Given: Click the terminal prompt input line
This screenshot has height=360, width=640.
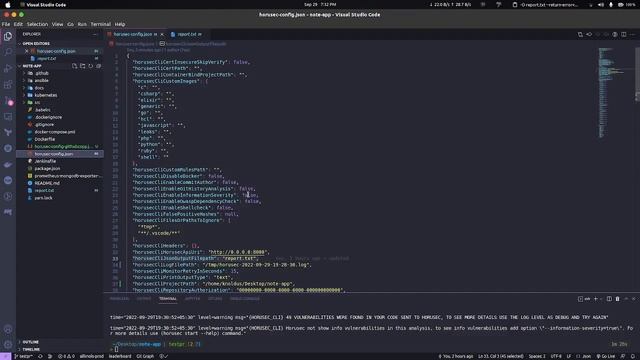Looking at the screenshot, I should (x=116, y=349).
